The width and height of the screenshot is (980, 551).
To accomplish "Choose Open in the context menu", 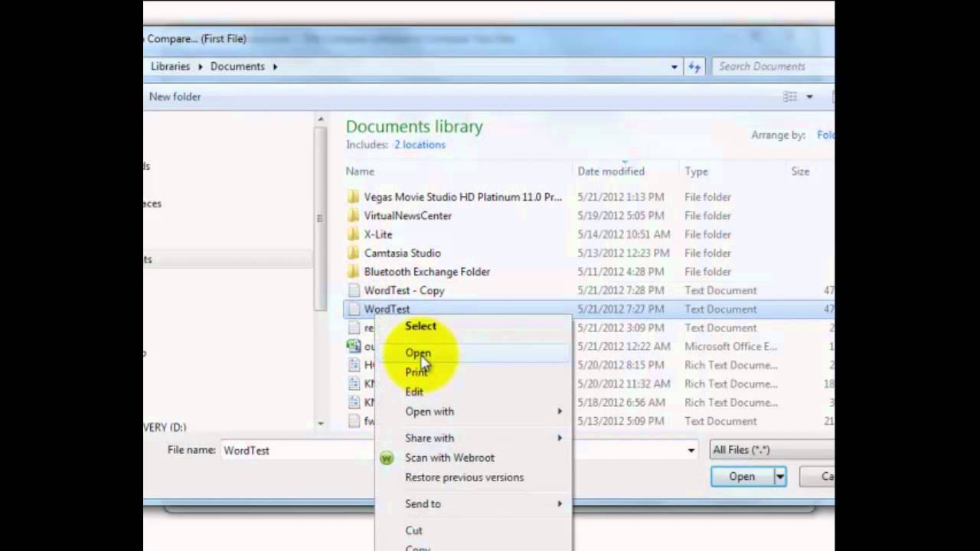I will (418, 353).
